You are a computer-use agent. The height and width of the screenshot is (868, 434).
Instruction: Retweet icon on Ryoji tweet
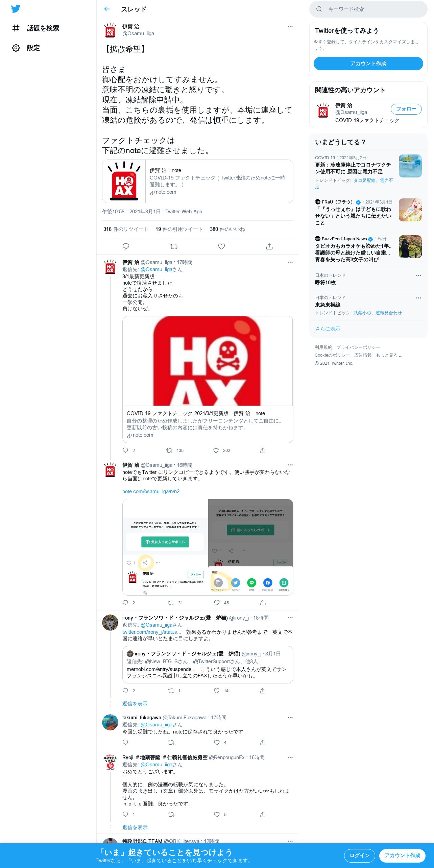tap(171, 814)
